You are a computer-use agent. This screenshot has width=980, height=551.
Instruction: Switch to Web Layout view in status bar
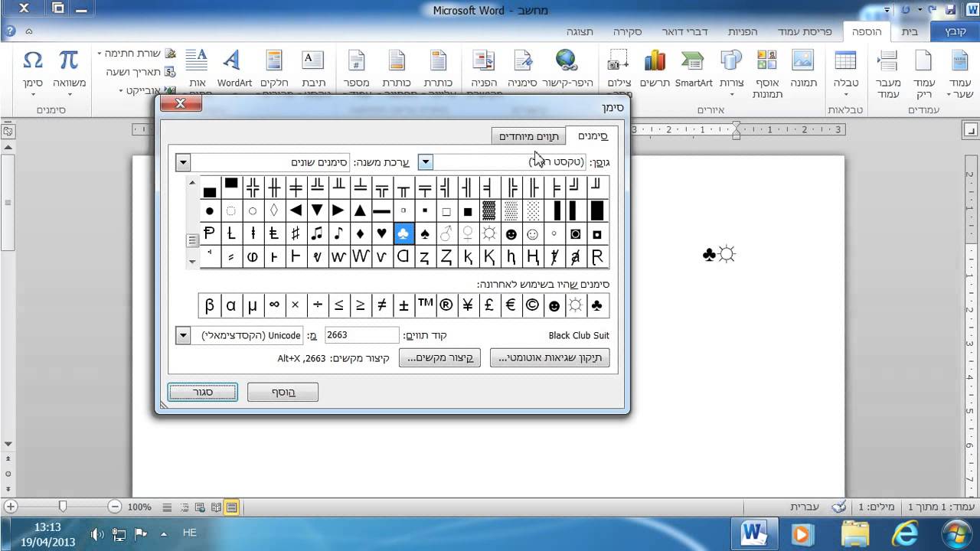click(x=200, y=507)
